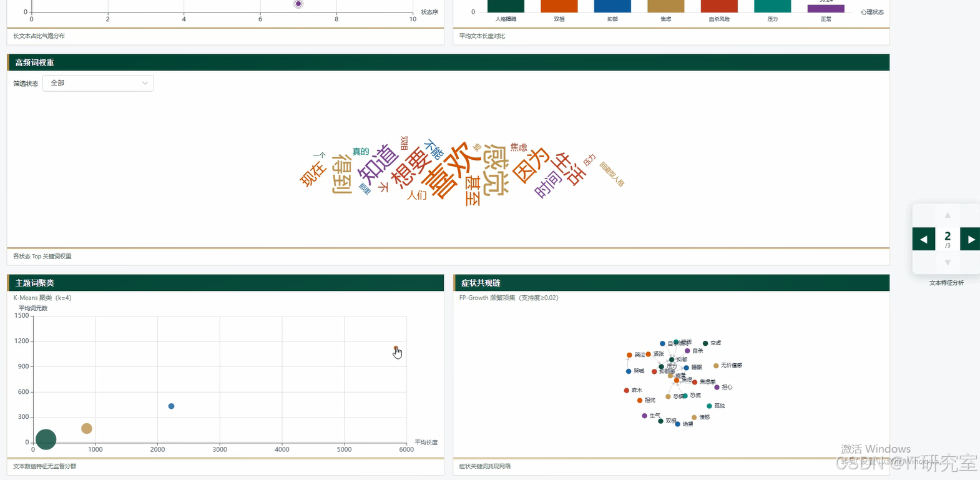This screenshot has height=480, width=980.
Task: Click the word 生活 in the word cloud
Action: pyautogui.click(x=569, y=169)
